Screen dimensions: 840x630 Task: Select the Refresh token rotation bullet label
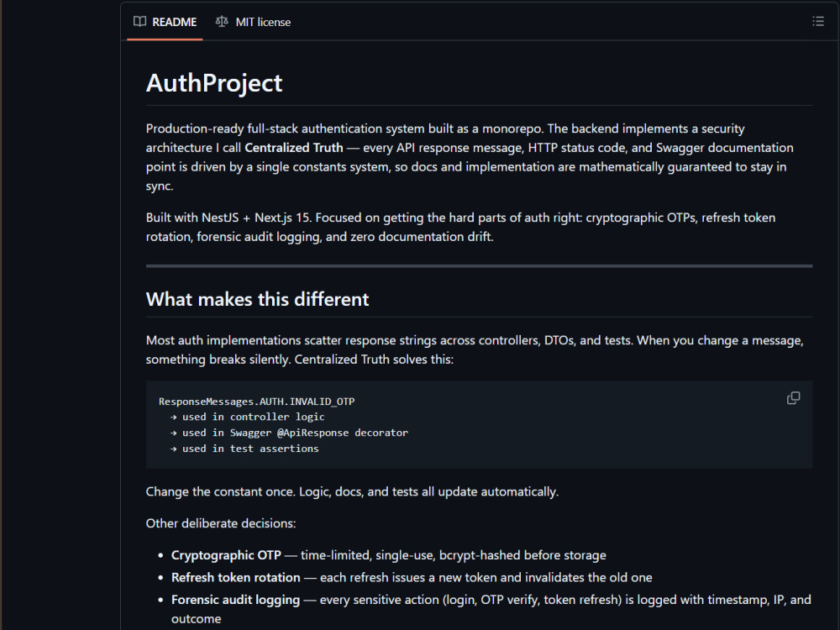click(236, 578)
